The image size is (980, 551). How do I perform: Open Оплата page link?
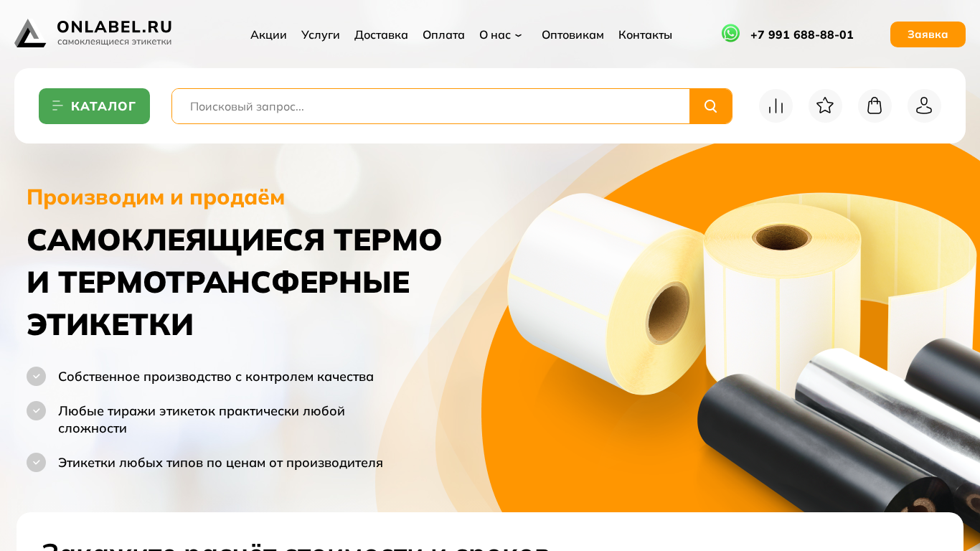point(443,34)
